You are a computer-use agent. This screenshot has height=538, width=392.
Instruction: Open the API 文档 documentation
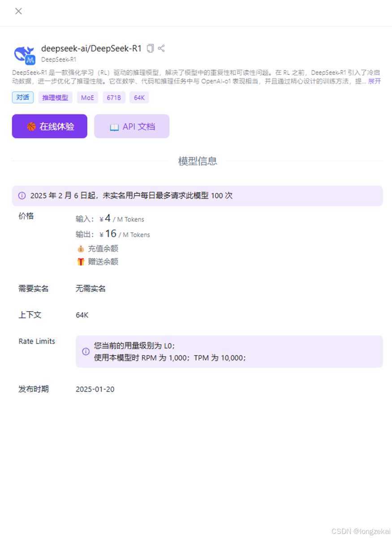point(132,126)
